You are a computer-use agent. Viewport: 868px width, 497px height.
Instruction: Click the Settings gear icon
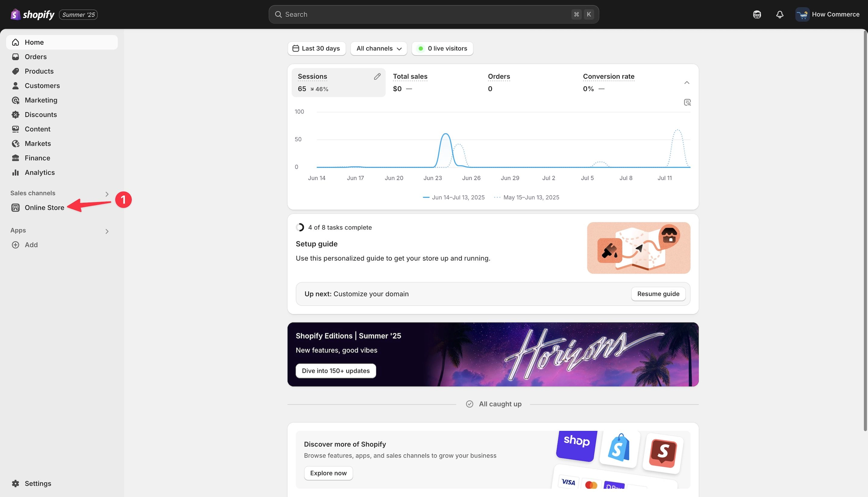click(x=15, y=483)
